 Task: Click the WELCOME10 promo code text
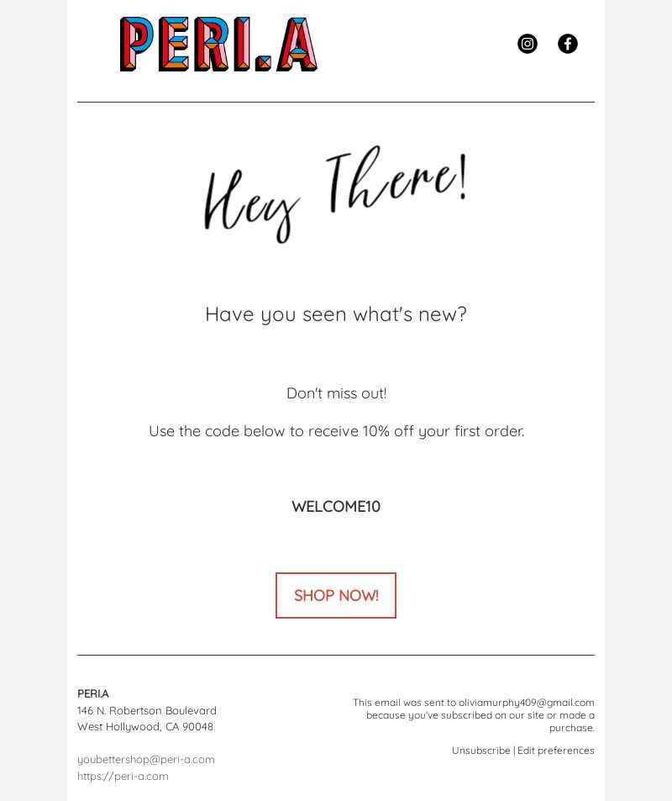[336, 507]
